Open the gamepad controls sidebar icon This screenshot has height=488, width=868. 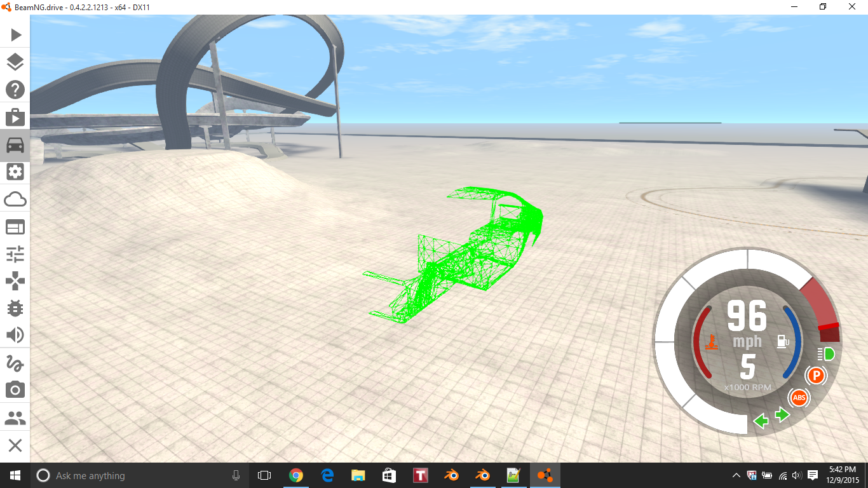[x=15, y=281]
